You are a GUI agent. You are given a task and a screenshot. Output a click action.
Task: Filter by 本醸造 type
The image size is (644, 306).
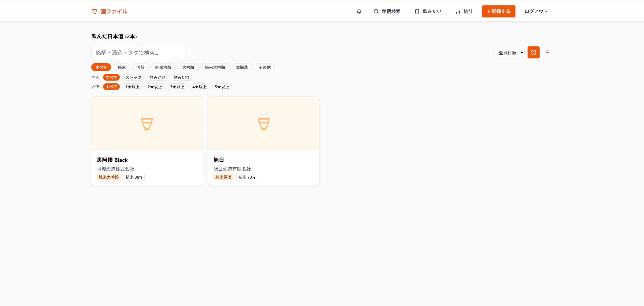242,67
